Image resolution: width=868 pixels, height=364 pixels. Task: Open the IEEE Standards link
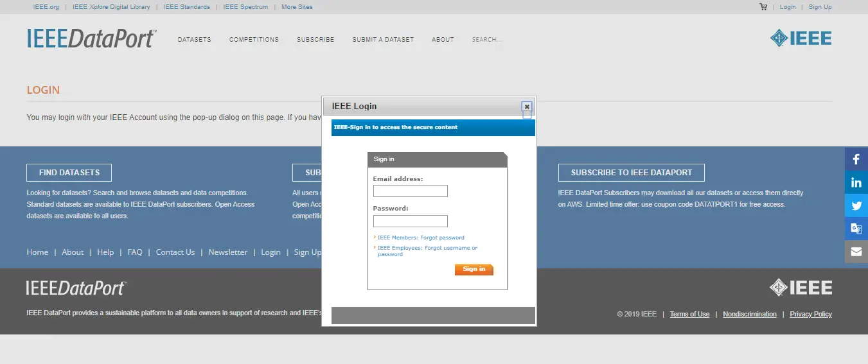point(186,7)
